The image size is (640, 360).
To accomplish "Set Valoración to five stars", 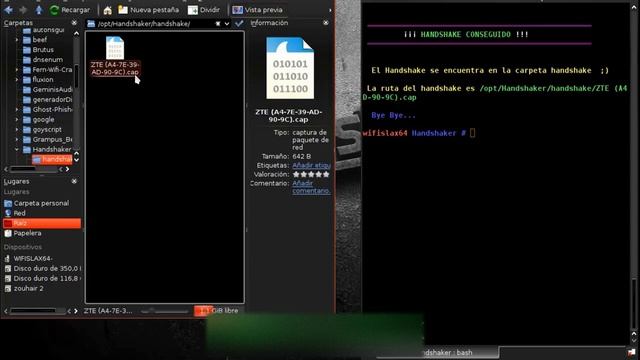I will click(x=326, y=174).
